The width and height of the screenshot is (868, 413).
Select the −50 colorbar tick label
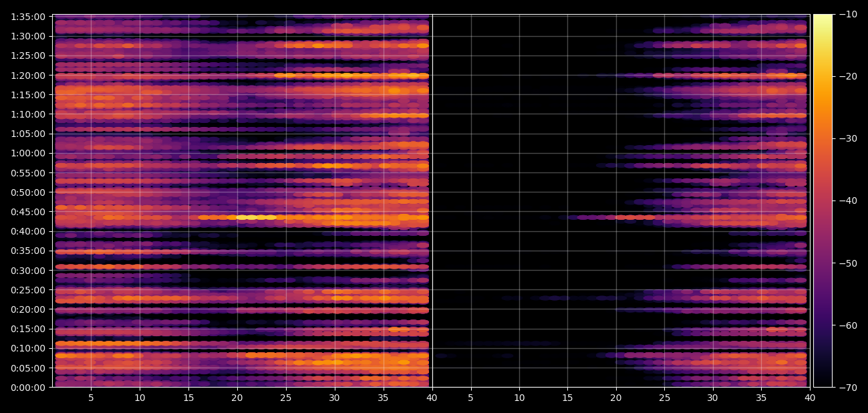pyautogui.click(x=848, y=263)
